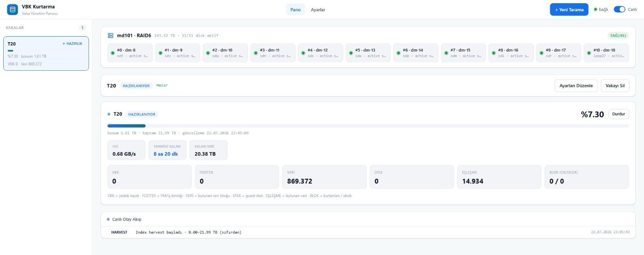Click the DİSK counter card
The height and width of the screenshot is (255, 644).
412,177
